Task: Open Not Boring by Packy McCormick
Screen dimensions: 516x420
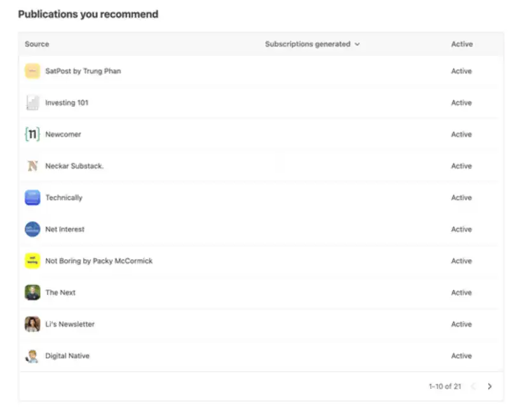Action: click(x=98, y=261)
